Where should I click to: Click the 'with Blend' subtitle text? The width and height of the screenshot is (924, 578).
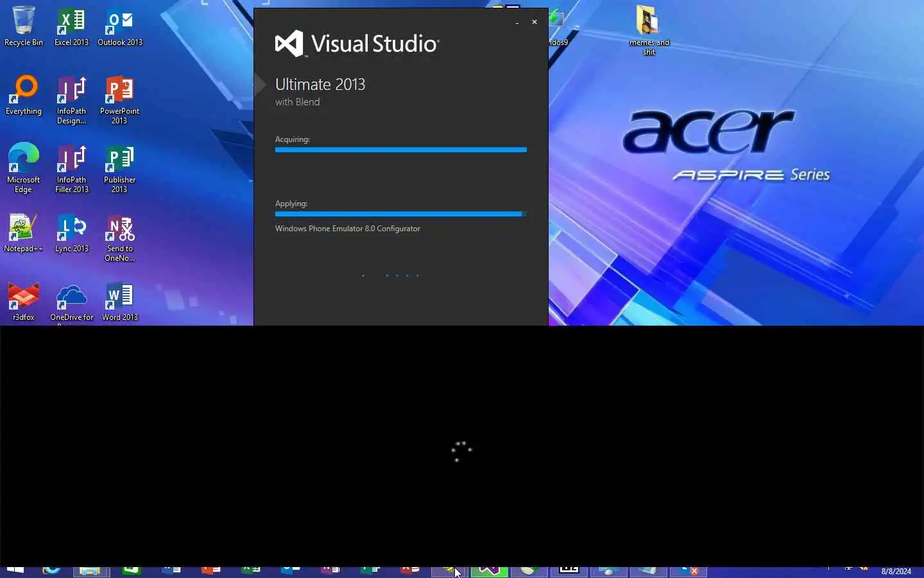pyautogui.click(x=297, y=102)
